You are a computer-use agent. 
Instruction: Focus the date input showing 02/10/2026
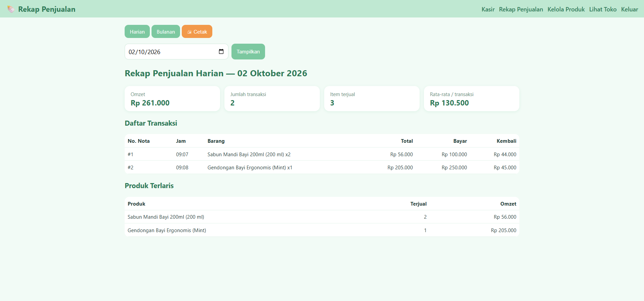point(176,52)
